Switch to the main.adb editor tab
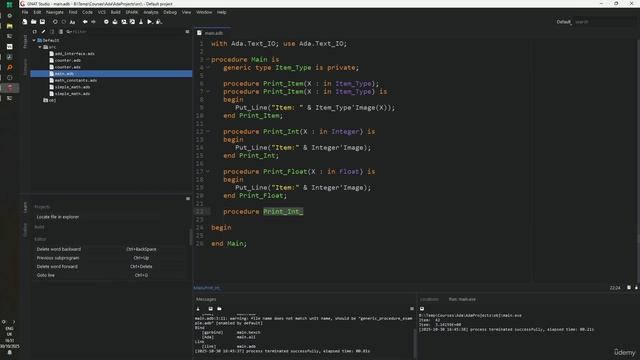This screenshot has width=640, height=360. 213,33
